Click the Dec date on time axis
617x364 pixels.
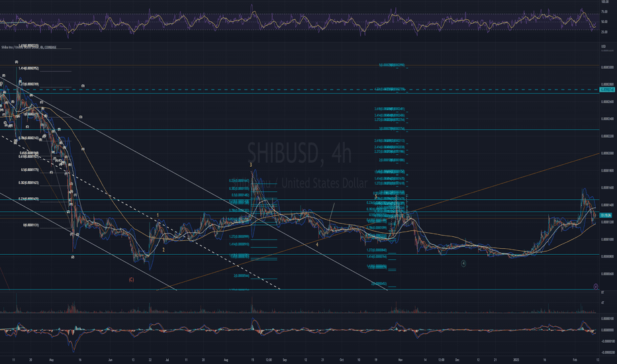tap(457, 359)
